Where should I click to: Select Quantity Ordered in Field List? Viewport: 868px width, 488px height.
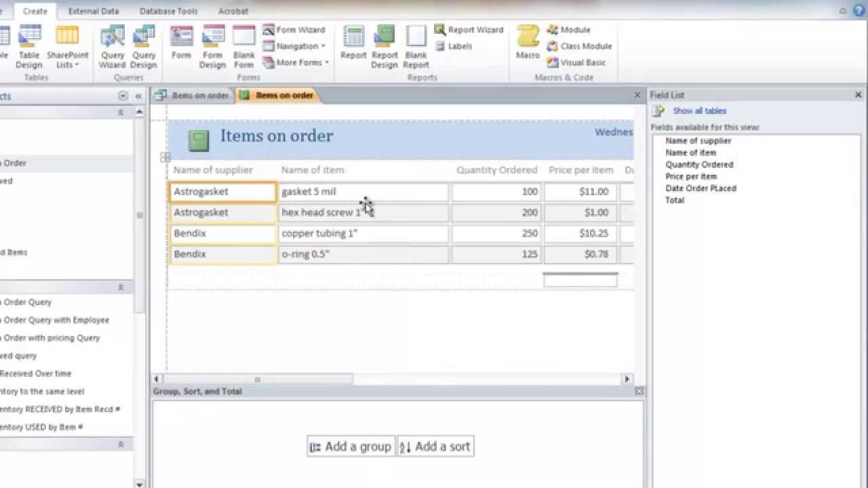(x=699, y=165)
